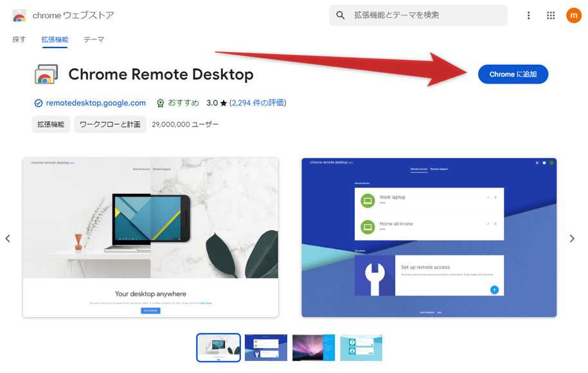Select the third carousel thumbnail with purple image
This screenshot has width=588, height=373.
[314, 347]
